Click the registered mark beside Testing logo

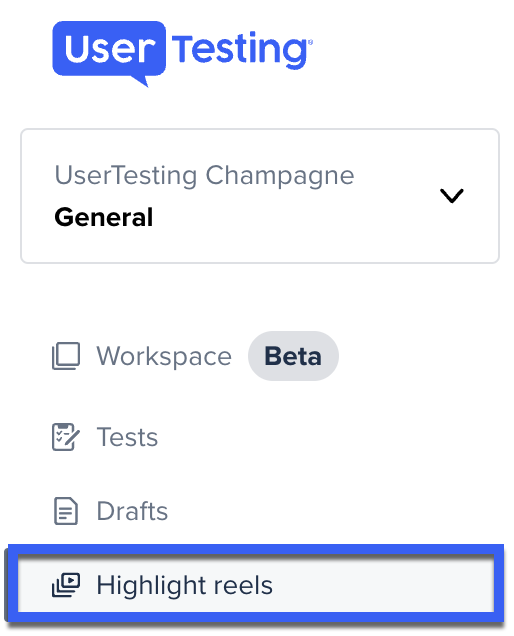[310, 42]
